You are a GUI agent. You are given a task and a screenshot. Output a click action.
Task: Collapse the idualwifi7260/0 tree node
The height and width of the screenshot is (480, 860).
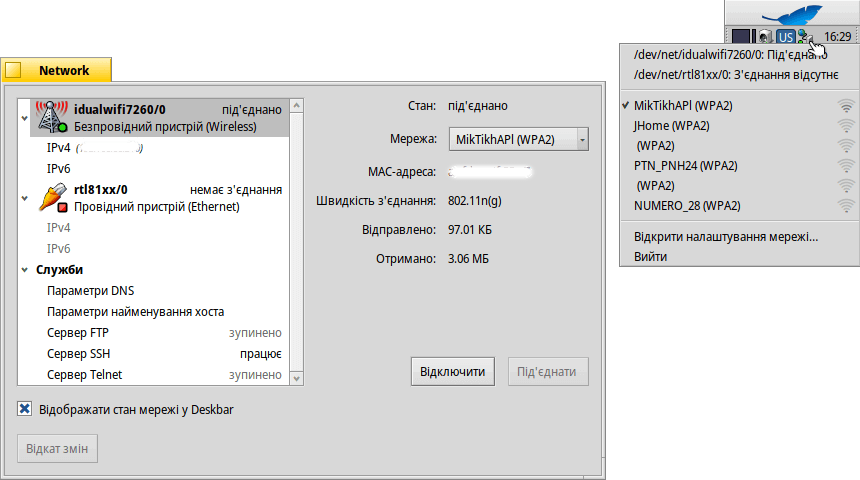[24, 118]
